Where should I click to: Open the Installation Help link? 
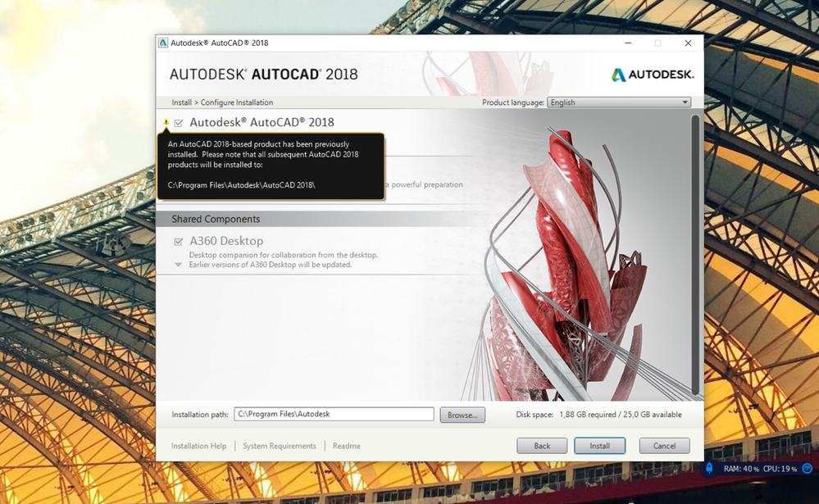tap(198, 446)
